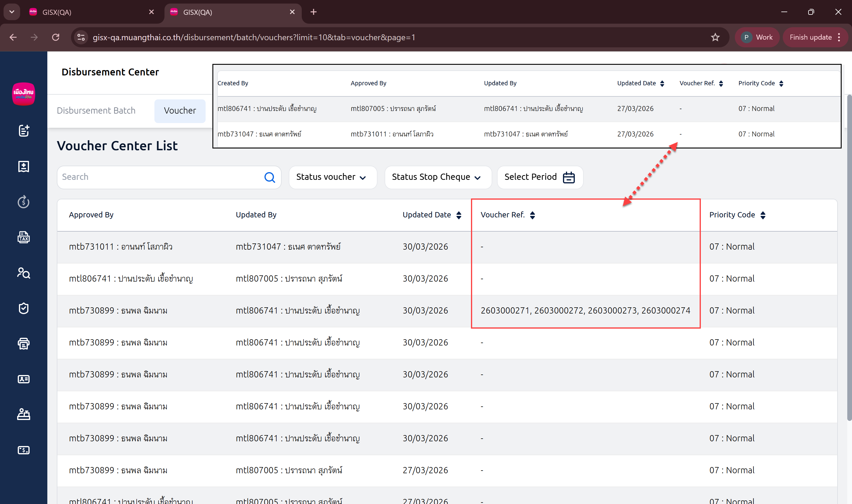The height and width of the screenshot is (504, 852).
Task: Sort by Voucher Ref. column
Action: pos(532,215)
